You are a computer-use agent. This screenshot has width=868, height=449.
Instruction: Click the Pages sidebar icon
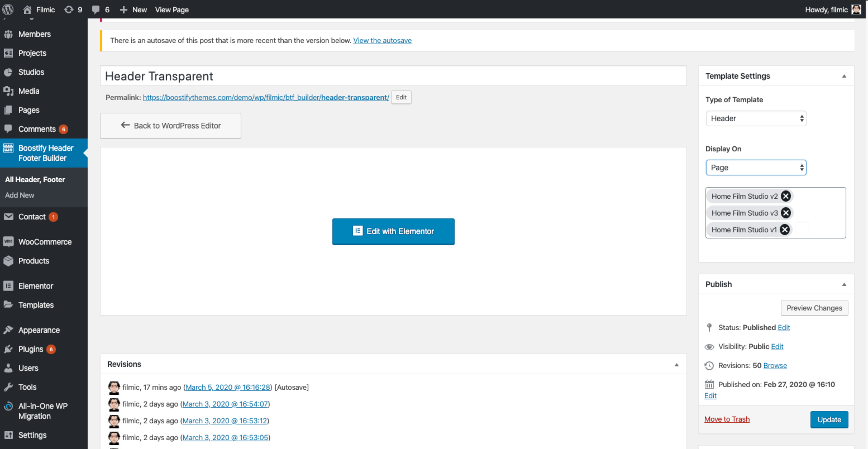(x=8, y=110)
